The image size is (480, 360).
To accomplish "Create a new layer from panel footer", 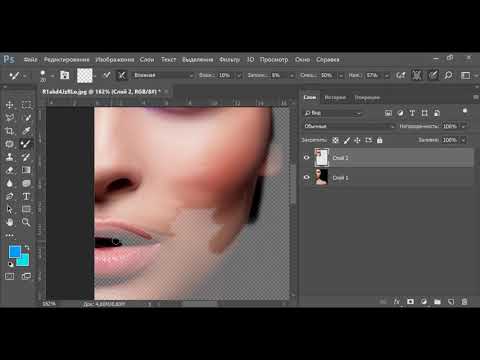I will coord(451,302).
